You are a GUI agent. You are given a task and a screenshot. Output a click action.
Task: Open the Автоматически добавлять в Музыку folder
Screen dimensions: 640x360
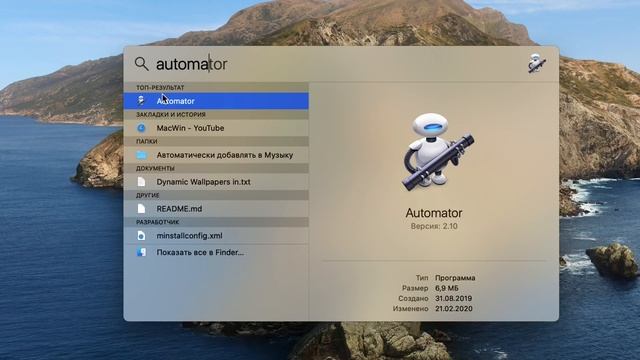coord(216,155)
